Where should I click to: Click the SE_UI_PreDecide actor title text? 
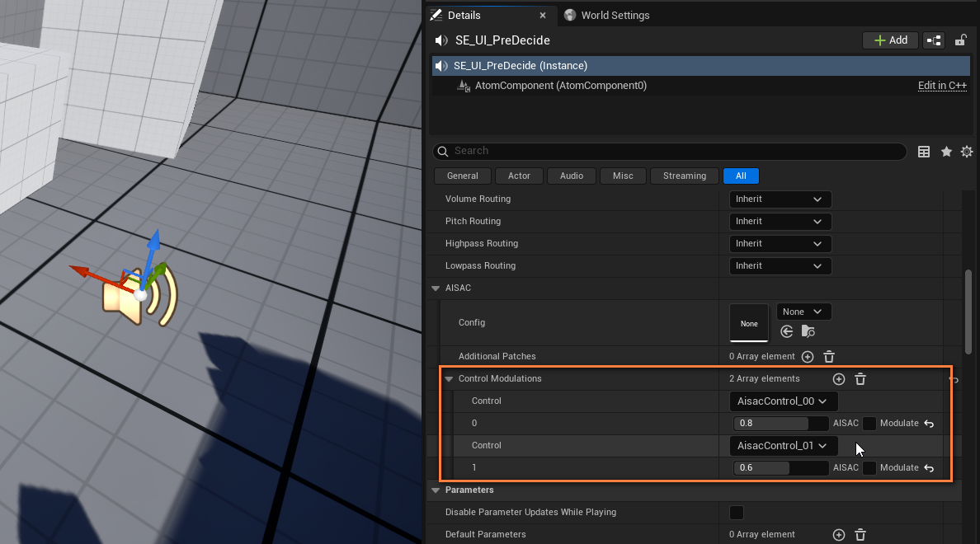pos(502,40)
